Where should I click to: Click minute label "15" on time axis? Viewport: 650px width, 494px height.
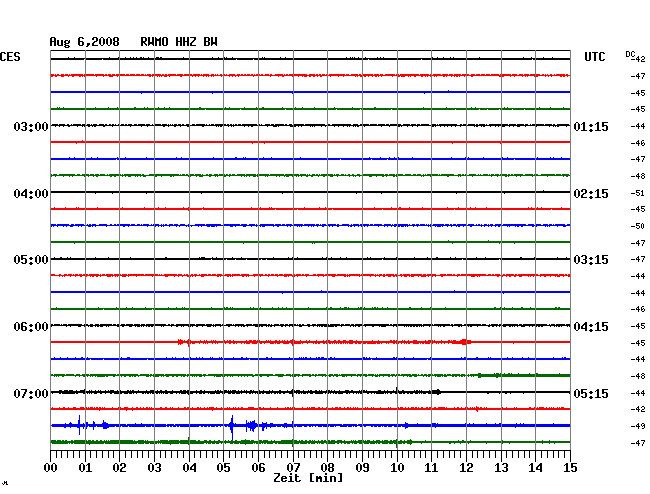pyautogui.click(x=570, y=468)
